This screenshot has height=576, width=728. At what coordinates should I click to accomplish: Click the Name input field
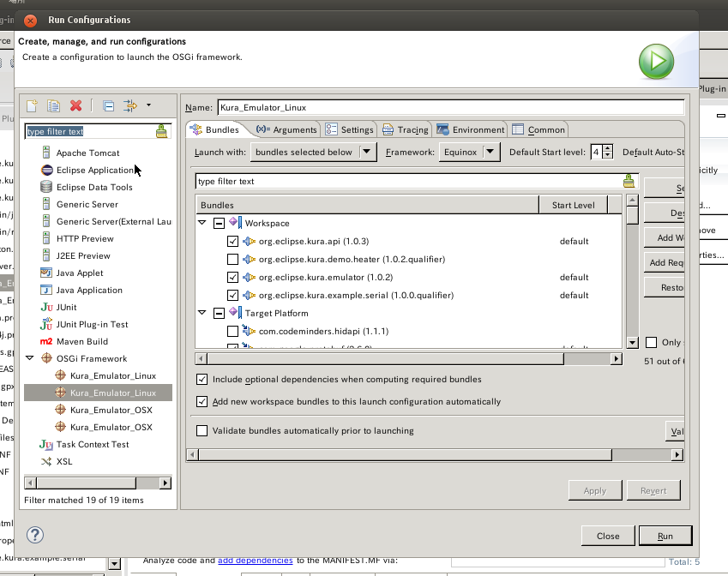pos(450,107)
